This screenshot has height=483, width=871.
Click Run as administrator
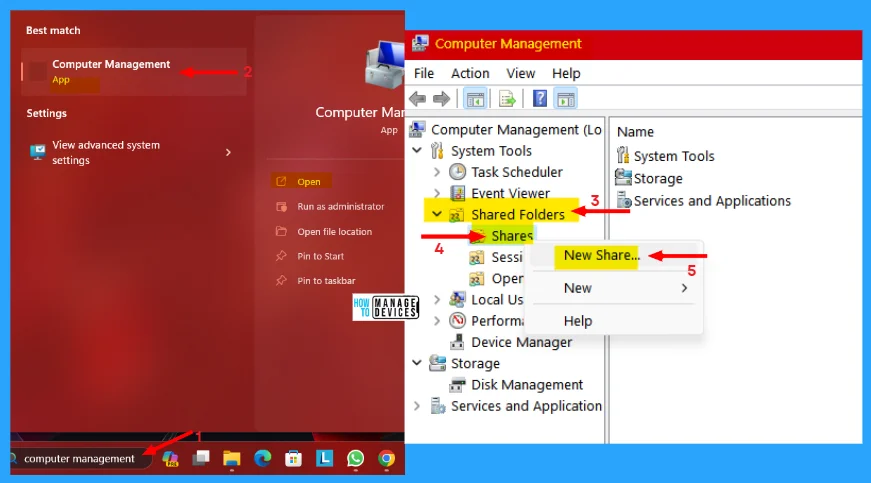(x=341, y=207)
